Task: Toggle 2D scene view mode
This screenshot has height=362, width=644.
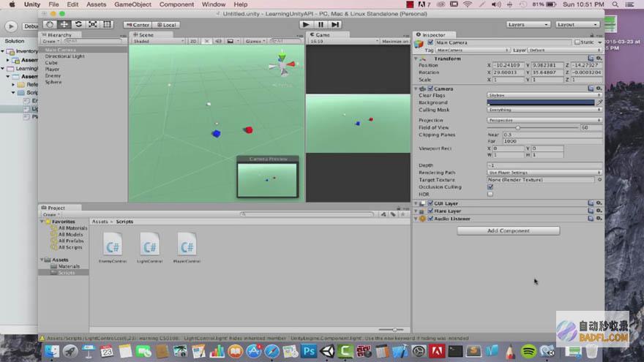Action: (x=193, y=41)
